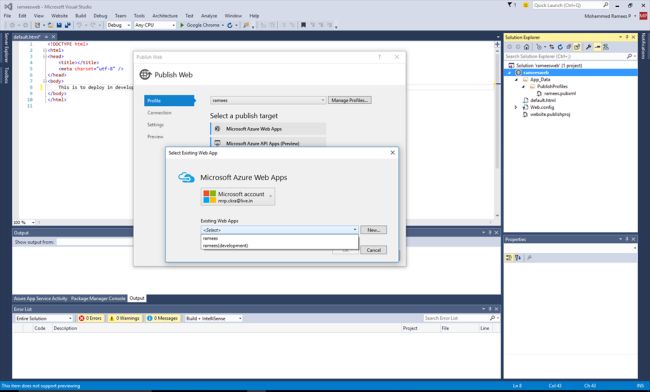Click the Save All icon in the toolbar

click(x=68, y=25)
